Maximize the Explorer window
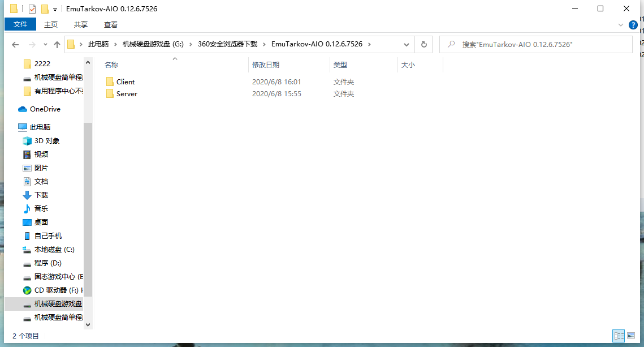Screen dimensions: 644x347 pyautogui.click(x=600, y=8)
